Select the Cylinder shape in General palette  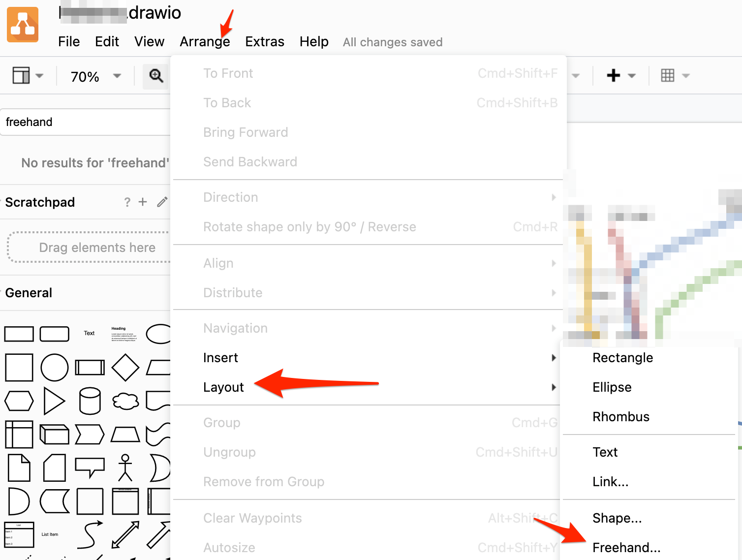click(x=90, y=401)
